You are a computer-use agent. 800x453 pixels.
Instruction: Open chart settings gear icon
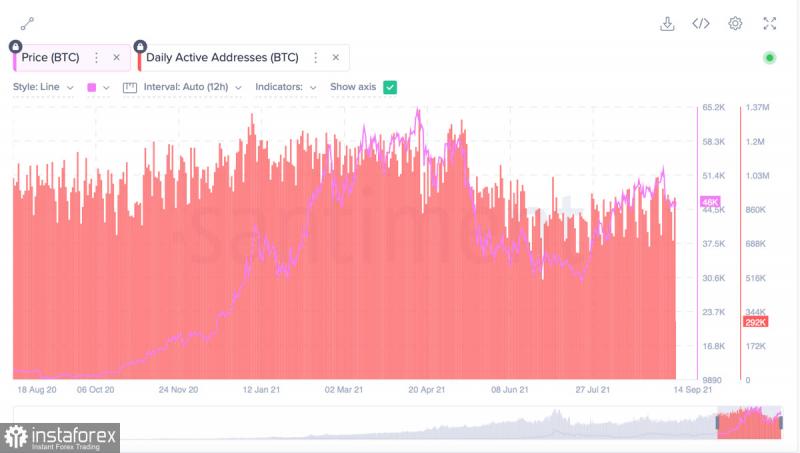[735, 23]
